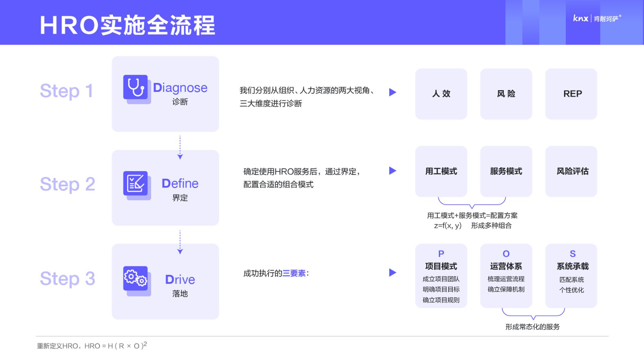The height and width of the screenshot is (357, 644).
Task: Click the 风险评估 box
Action: pyautogui.click(x=571, y=171)
